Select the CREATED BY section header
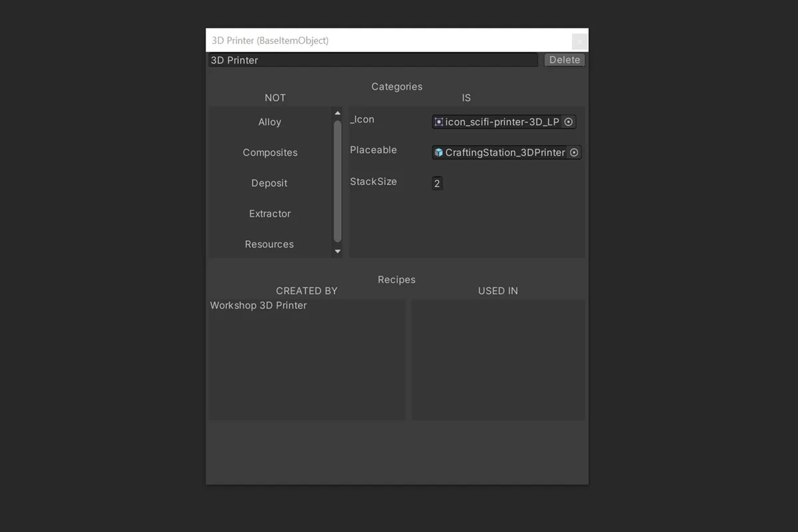The height and width of the screenshot is (532, 798). (307, 291)
